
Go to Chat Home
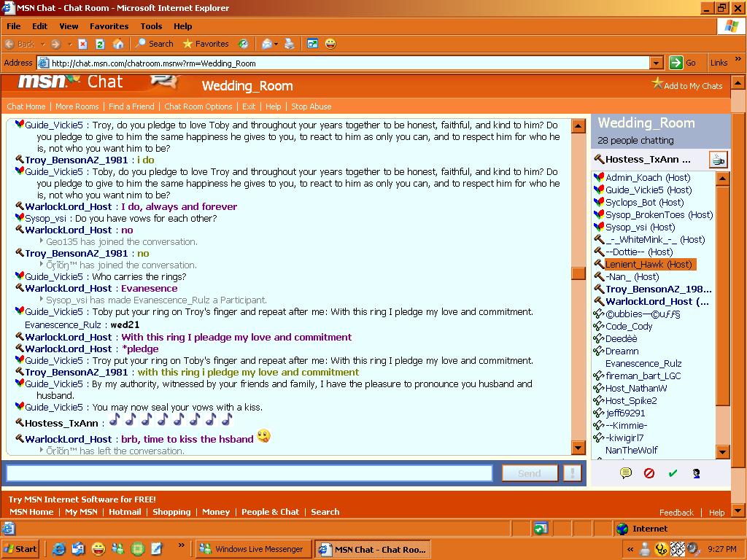click(26, 106)
